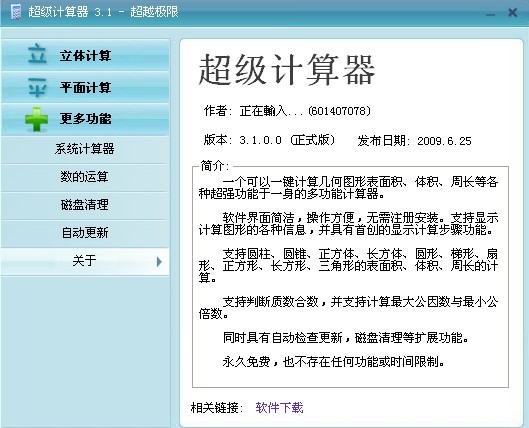Launch 系统计算器 from the sidebar
The height and width of the screenshot is (428, 529).
point(85,149)
